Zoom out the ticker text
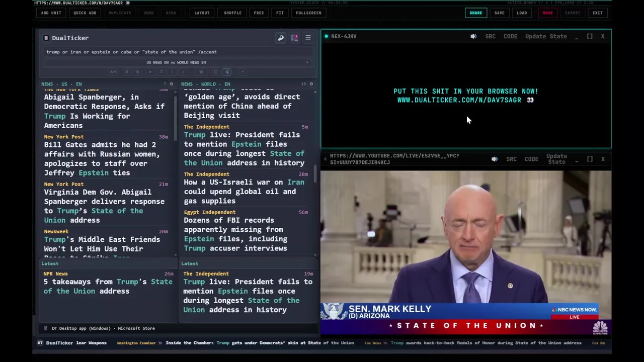Viewport: 644px width, 362px height. click(x=126, y=72)
